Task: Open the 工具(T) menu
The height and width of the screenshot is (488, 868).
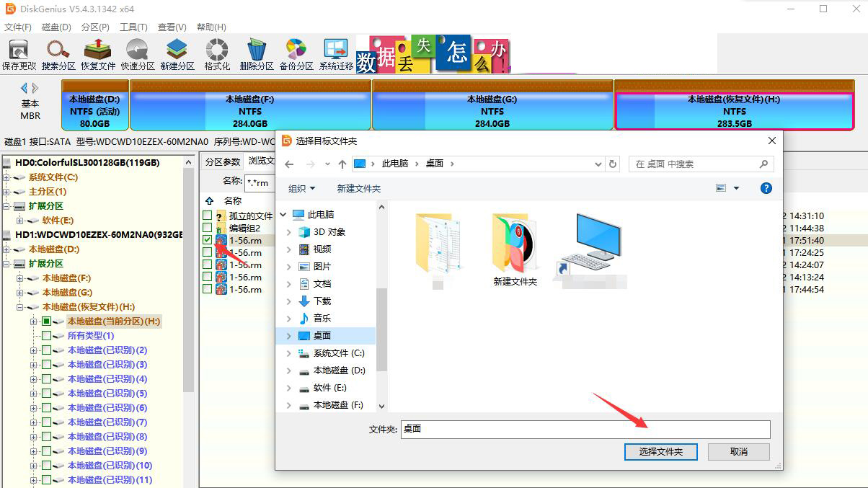Action: pos(133,27)
